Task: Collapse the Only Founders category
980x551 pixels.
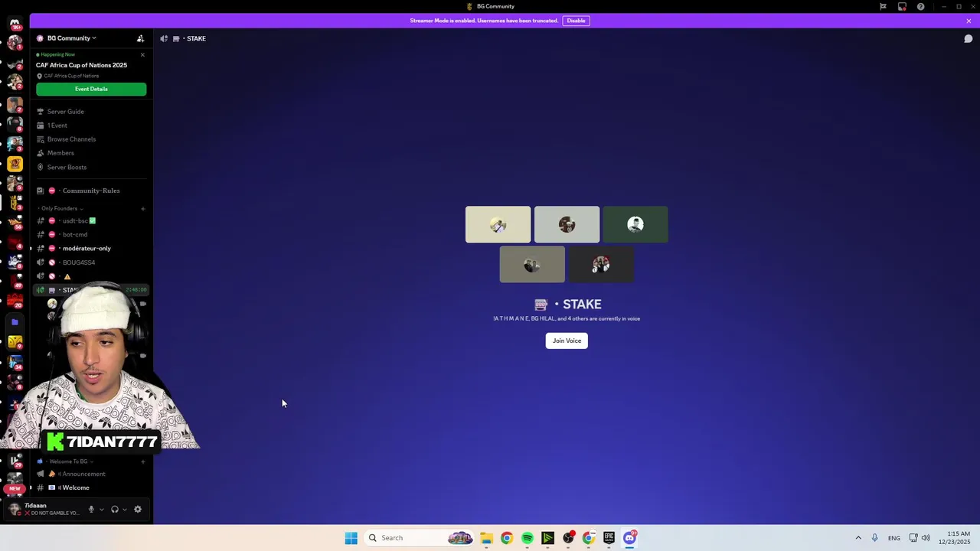Action: [61, 208]
